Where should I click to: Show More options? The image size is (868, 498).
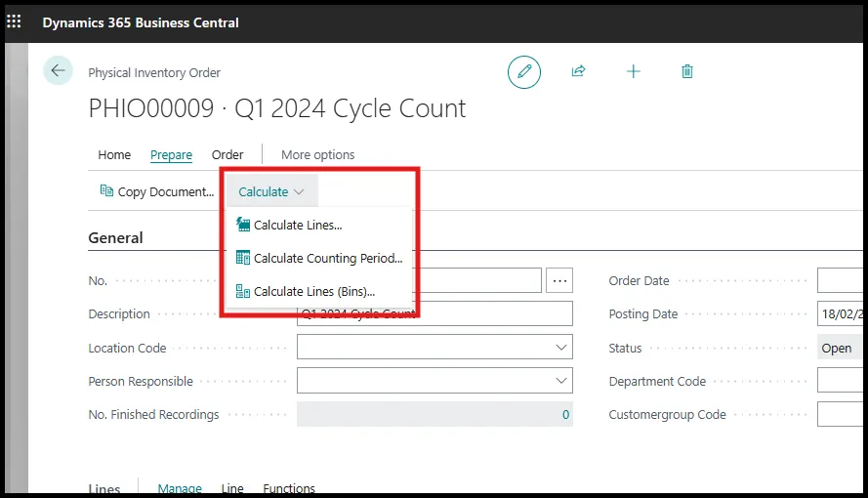tap(317, 155)
